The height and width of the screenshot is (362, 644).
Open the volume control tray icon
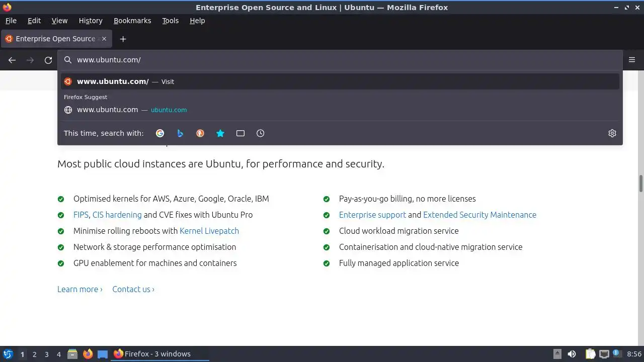tap(572, 354)
